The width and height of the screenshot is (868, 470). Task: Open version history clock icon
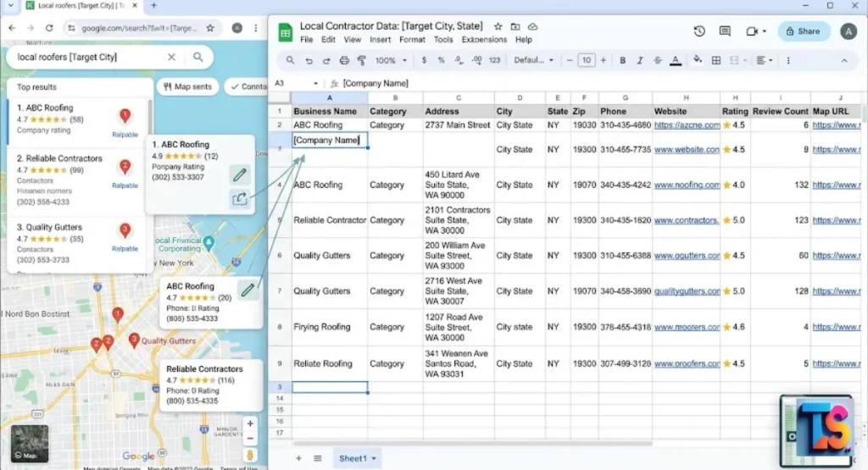pos(699,31)
